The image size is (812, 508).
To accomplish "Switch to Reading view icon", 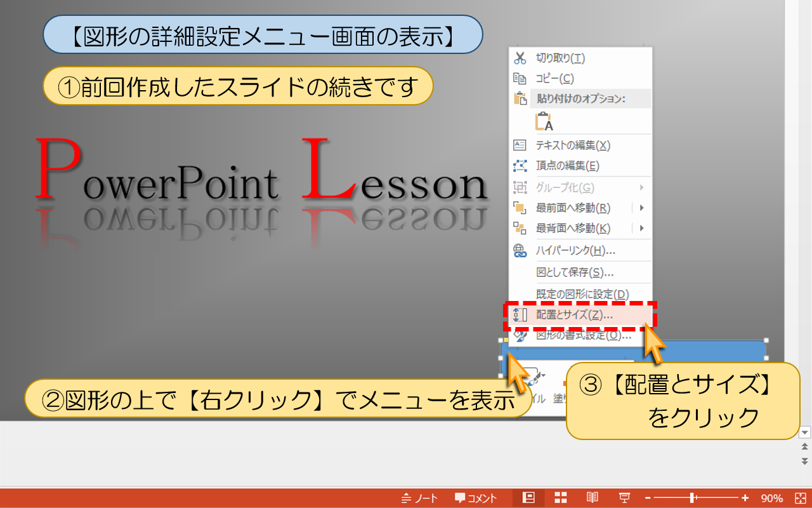I will click(593, 498).
